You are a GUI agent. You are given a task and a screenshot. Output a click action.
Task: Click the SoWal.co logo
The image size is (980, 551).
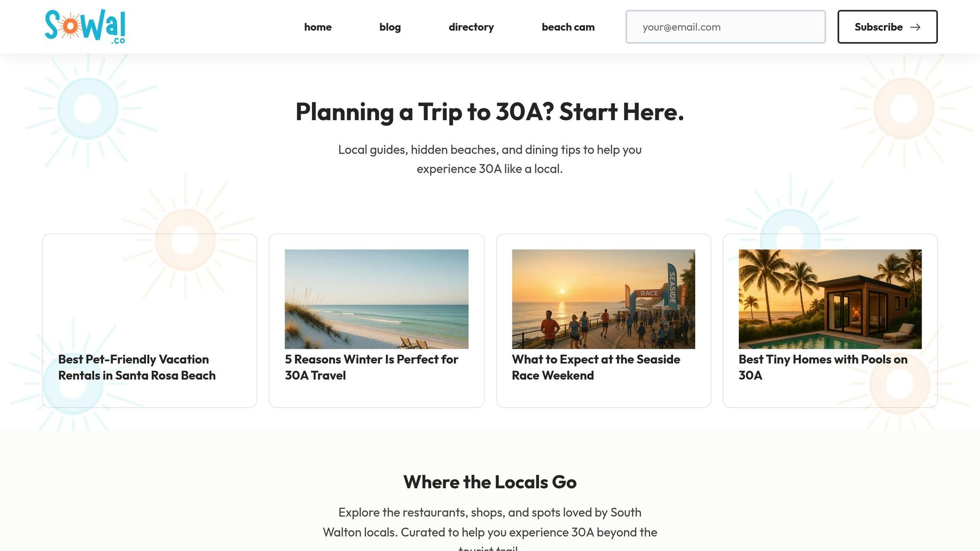[x=85, y=27]
